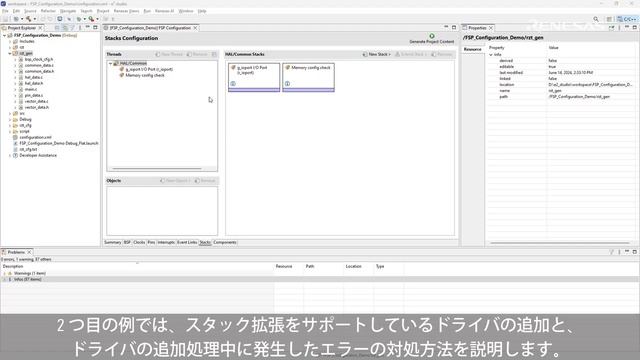Select bsp_clock_cfg.h file
The width and height of the screenshot is (640, 360).
[38, 60]
